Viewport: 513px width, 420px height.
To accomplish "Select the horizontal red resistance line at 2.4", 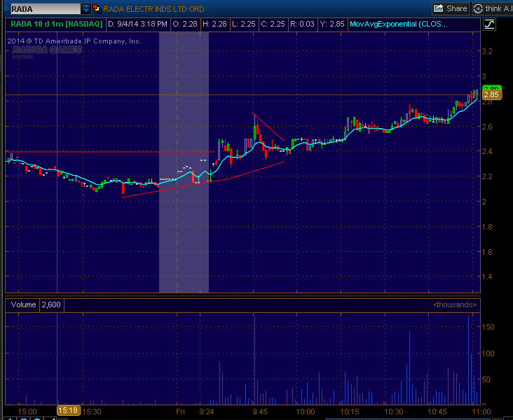I will (110, 152).
